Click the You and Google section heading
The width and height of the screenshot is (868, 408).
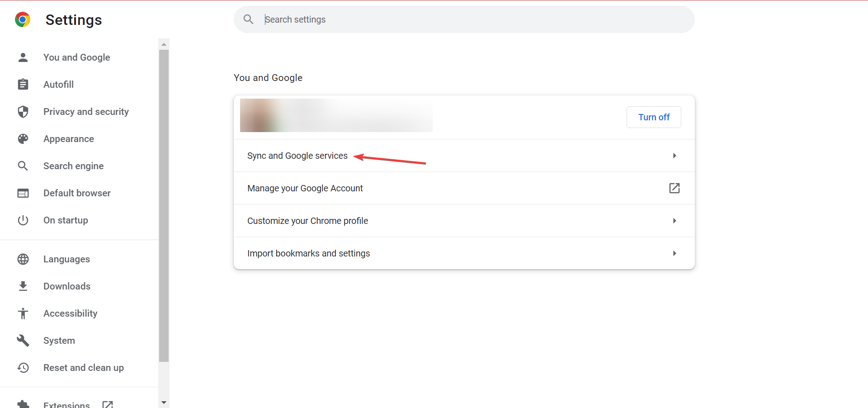click(x=268, y=78)
